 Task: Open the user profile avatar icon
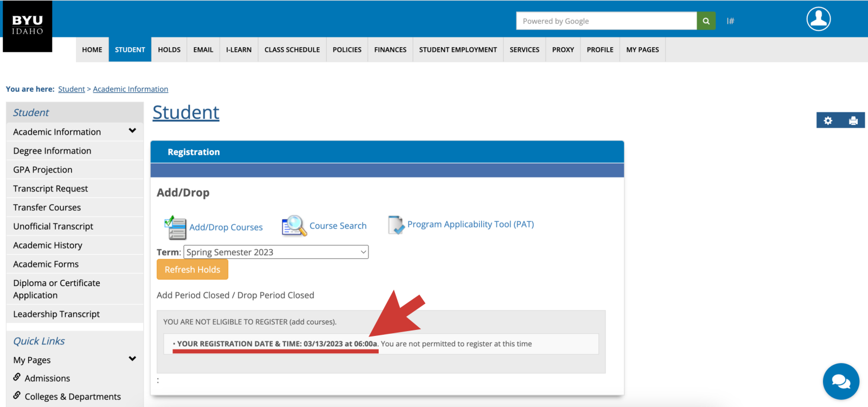[x=818, y=19]
